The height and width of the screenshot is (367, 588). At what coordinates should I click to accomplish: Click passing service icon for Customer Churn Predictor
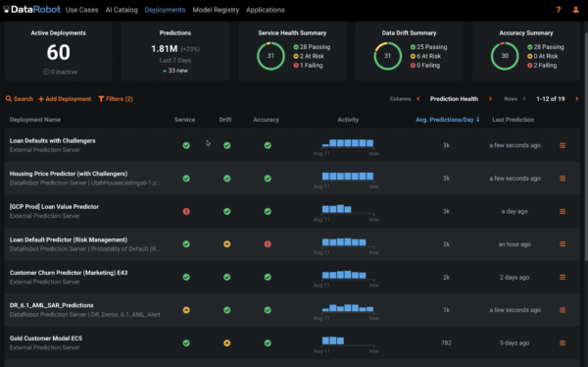186,278
